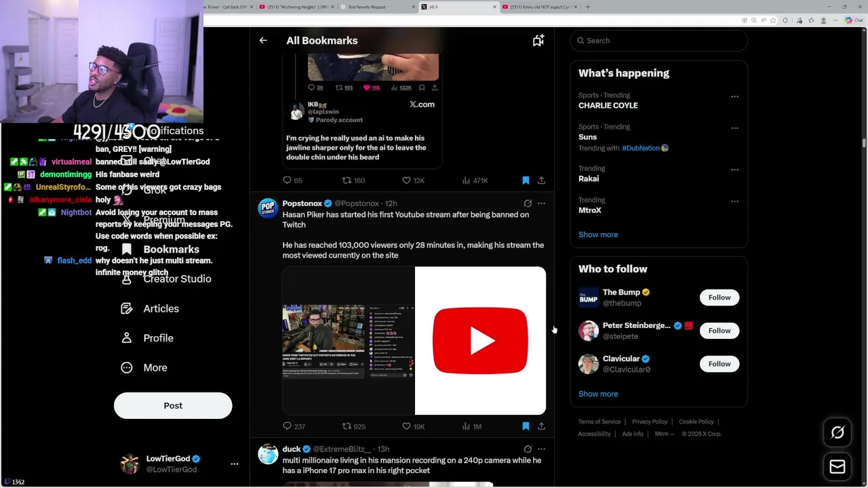
Task: Open duck's profile avatar
Action: click(x=268, y=454)
